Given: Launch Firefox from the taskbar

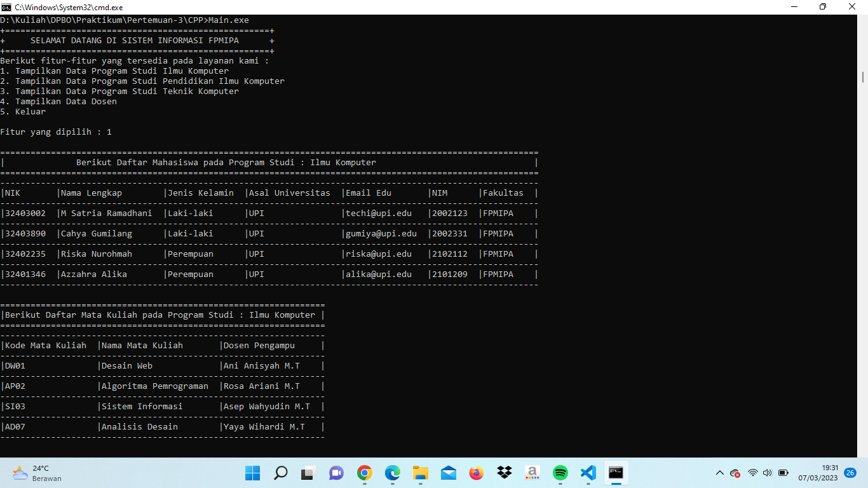Looking at the screenshot, I should (x=476, y=473).
